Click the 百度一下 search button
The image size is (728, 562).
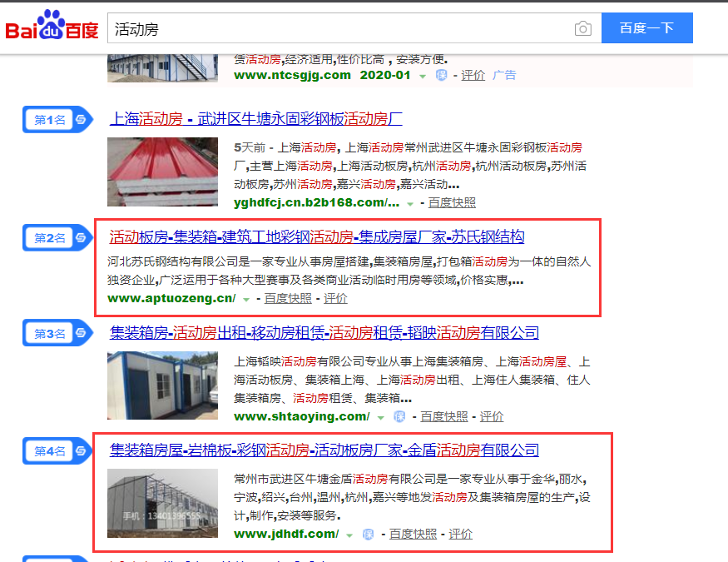pos(646,28)
